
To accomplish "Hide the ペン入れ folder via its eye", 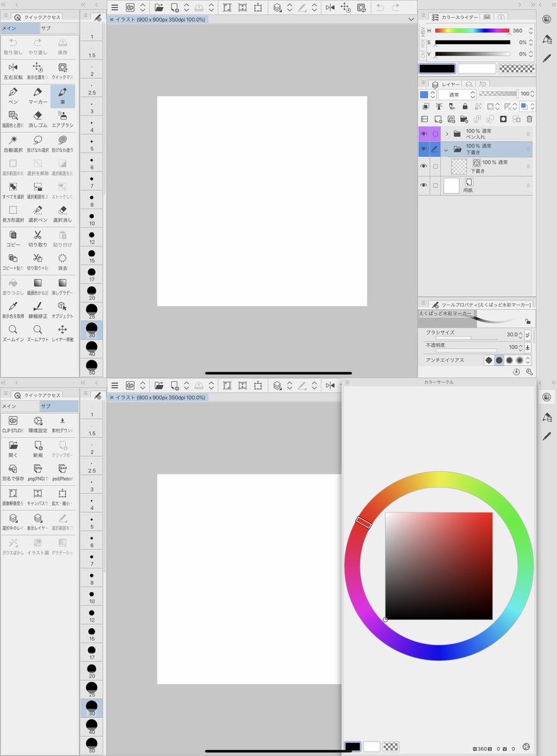I will (423, 134).
